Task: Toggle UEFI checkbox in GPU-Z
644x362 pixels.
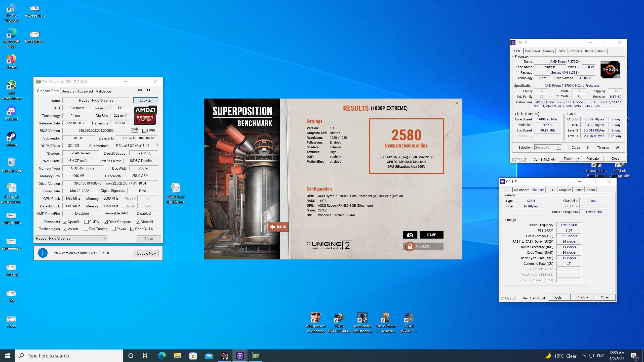Action: pyautogui.click(x=144, y=131)
